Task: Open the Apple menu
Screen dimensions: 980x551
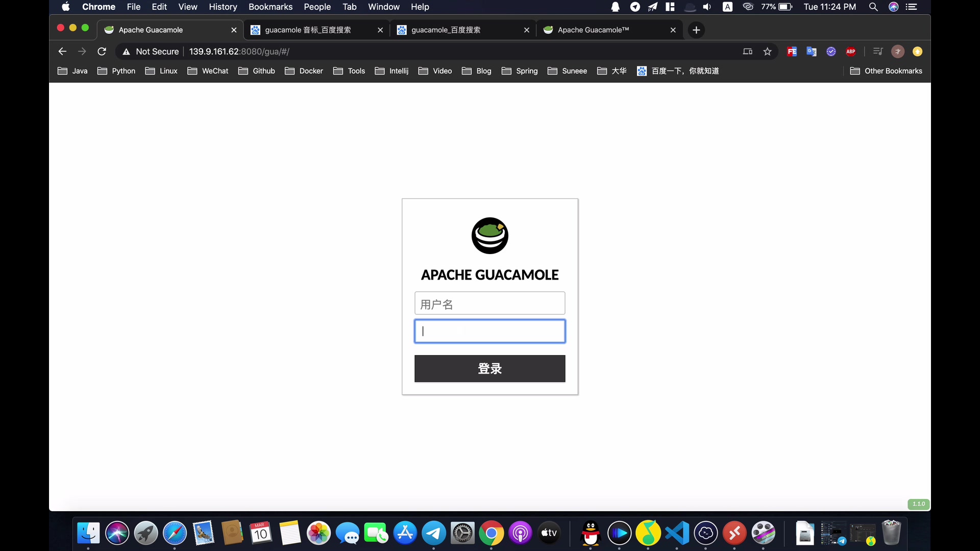Action: click(66, 7)
